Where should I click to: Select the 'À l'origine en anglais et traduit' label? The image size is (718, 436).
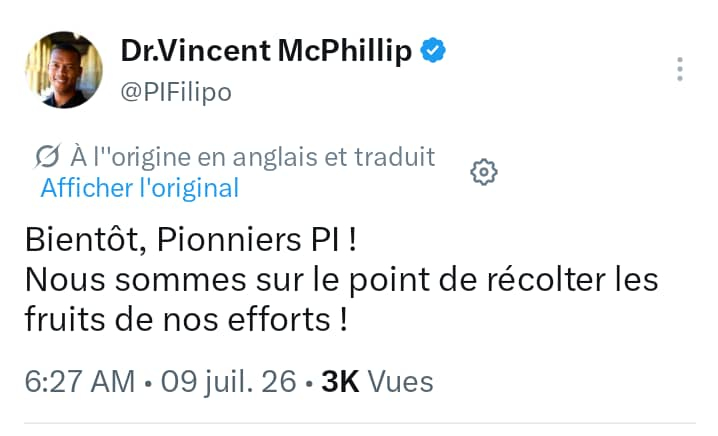pos(252,157)
